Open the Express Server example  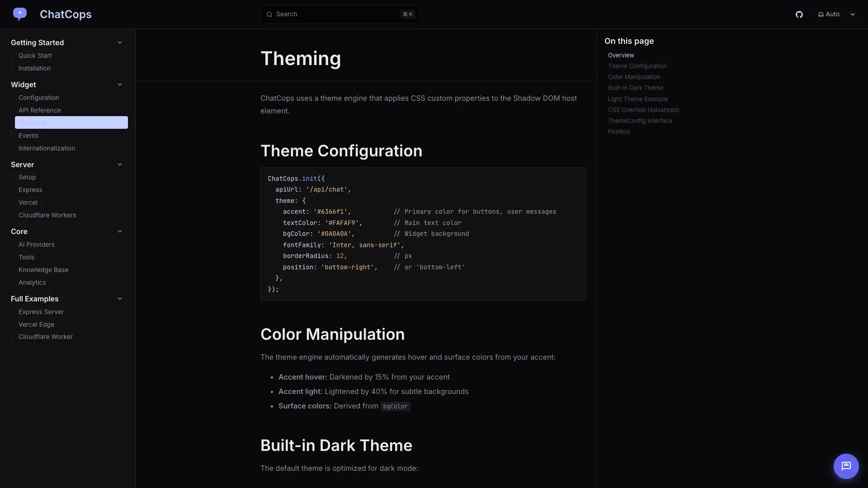41,312
